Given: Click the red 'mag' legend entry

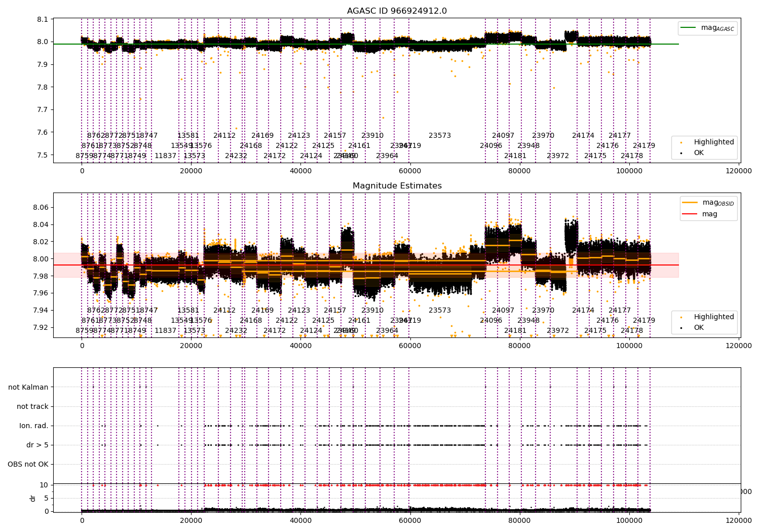Looking at the screenshot, I should 700,214.
